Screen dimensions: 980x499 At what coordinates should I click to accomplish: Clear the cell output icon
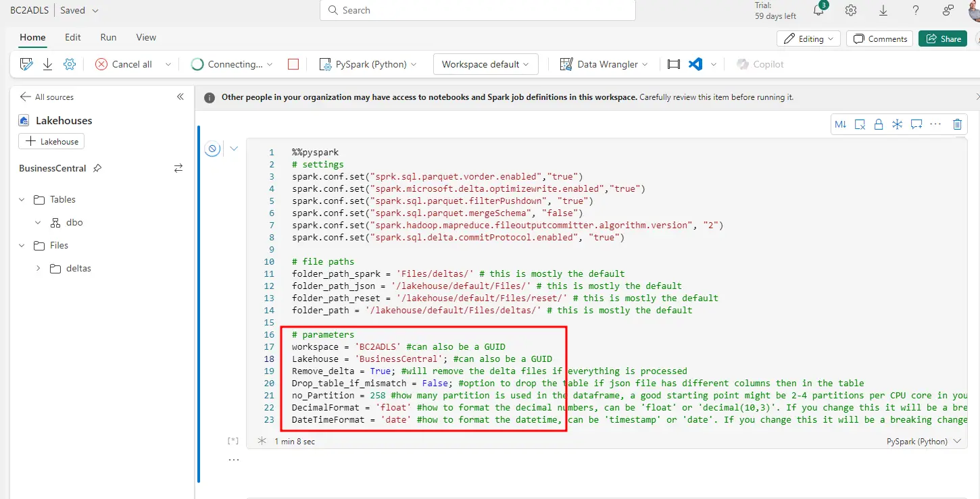pyautogui.click(x=860, y=124)
